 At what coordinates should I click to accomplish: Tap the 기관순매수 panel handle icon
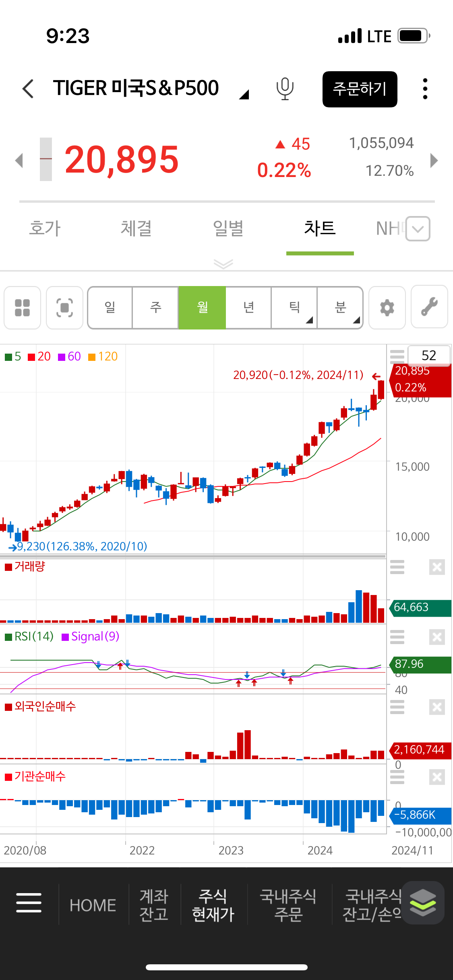point(397,777)
